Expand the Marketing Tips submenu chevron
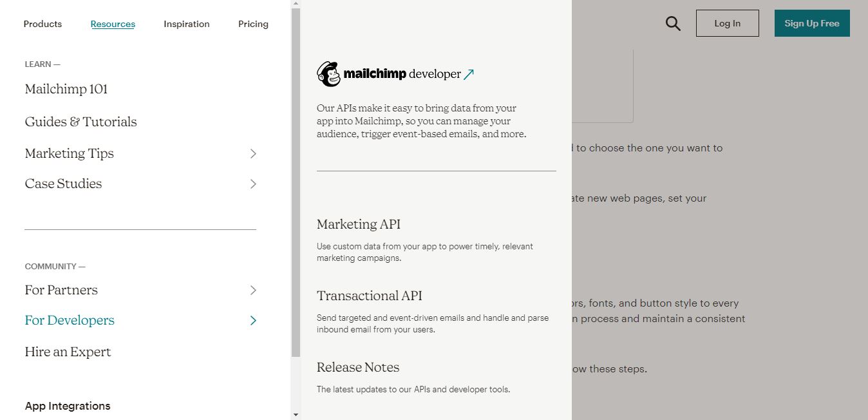This screenshot has height=420, width=868. click(253, 153)
